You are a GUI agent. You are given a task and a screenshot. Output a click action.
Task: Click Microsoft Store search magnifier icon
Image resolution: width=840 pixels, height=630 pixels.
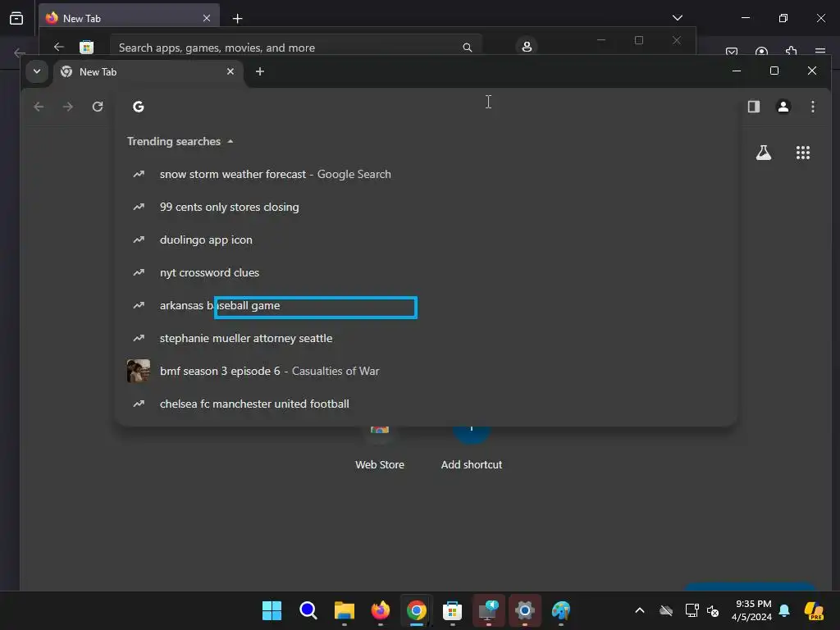[x=467, y=48]
